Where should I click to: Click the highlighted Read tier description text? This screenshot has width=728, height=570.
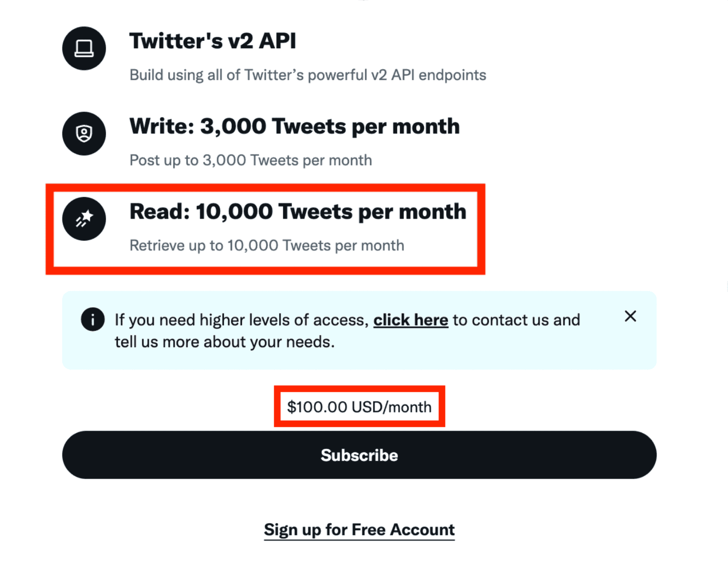pyautogui.click(x=267, y=245)
